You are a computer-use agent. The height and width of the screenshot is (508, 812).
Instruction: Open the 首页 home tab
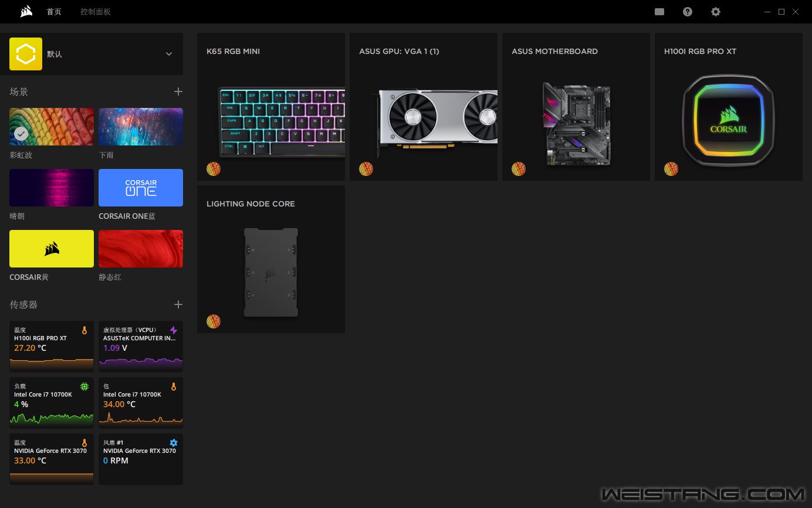pos(54,12)
